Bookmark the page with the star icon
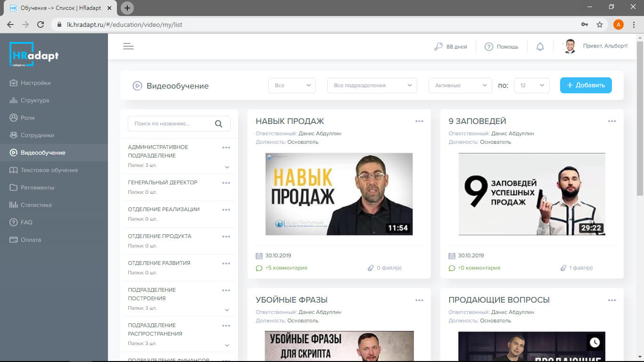644x362 pixels. coord(600,25)
